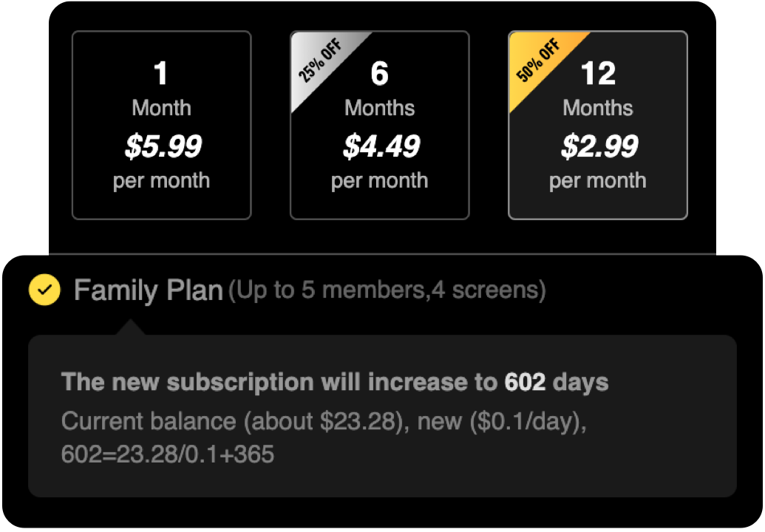Screen dimensions: 765x532
Task: Toggle the Family Plan yellow checkmark
Action: 44,290
